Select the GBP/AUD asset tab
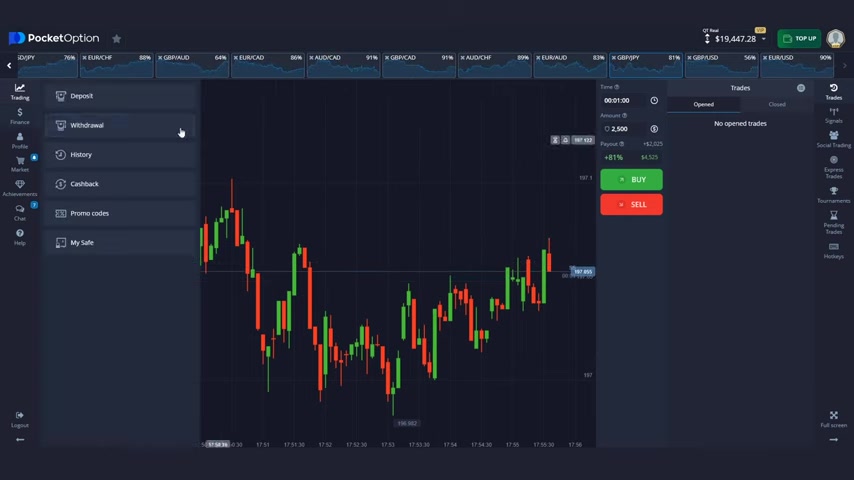 pyautogui.click(x=192, y=65)
